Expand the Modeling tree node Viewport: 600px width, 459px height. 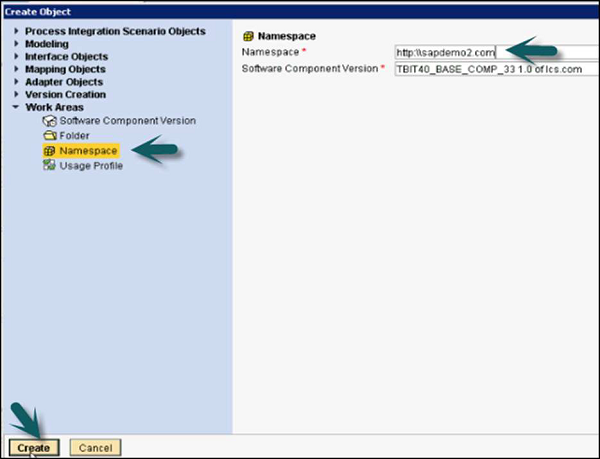pyautogui.click(x=16, y=45)
